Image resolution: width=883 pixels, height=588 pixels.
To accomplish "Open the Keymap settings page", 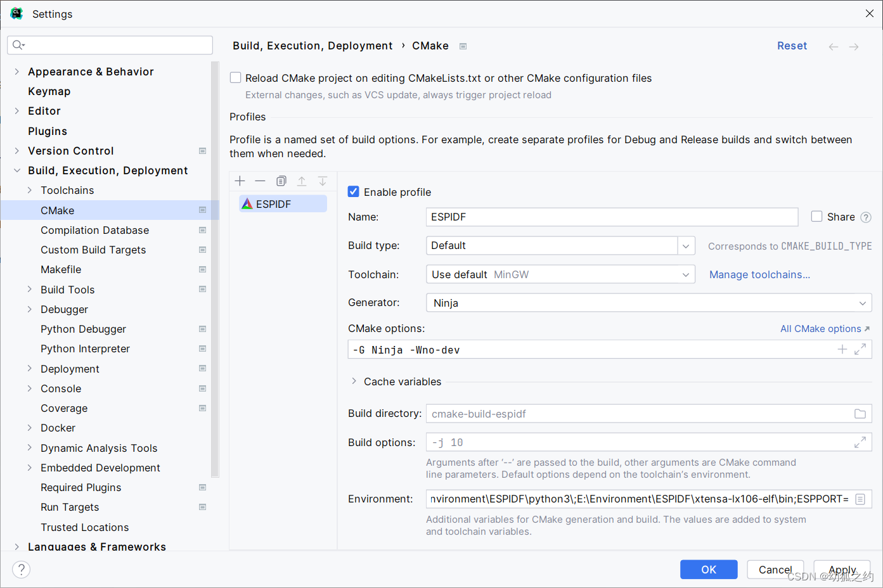I will [49, 91].
